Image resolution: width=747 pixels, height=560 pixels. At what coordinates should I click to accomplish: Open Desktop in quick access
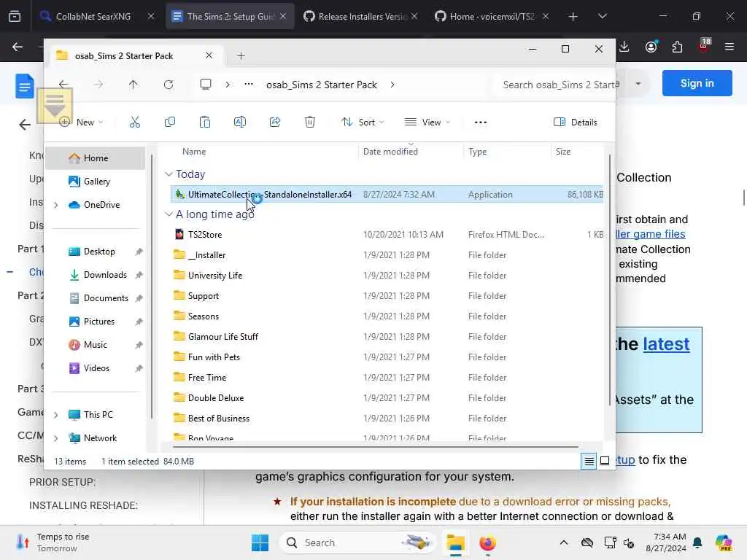click(98, 252)
